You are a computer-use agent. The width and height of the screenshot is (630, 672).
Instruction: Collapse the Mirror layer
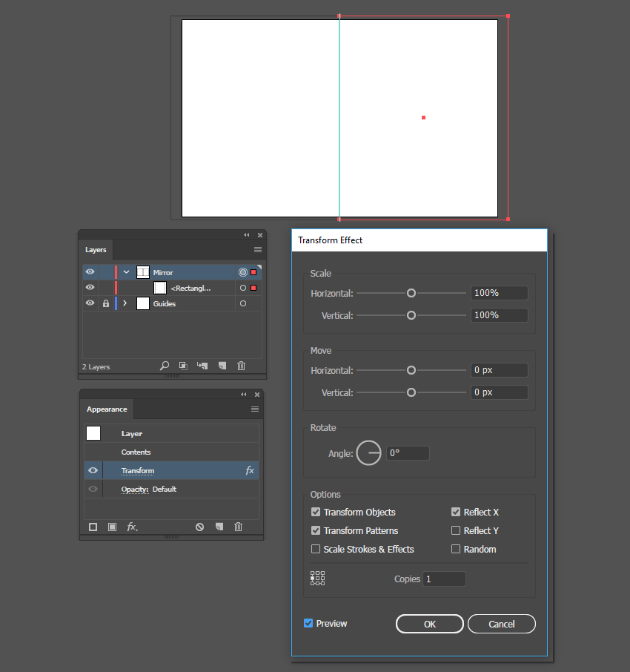click(x=125, y=271)
